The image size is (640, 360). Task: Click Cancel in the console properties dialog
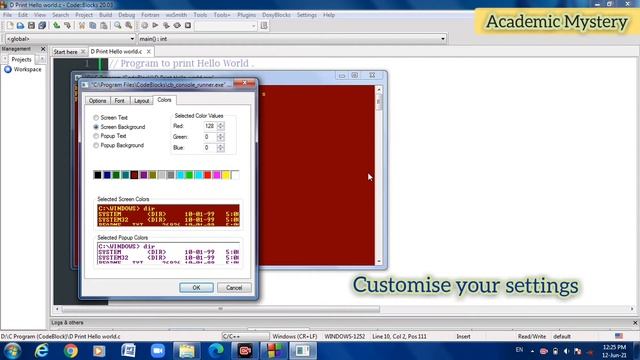pyautogui.click(x=234, y=288)
